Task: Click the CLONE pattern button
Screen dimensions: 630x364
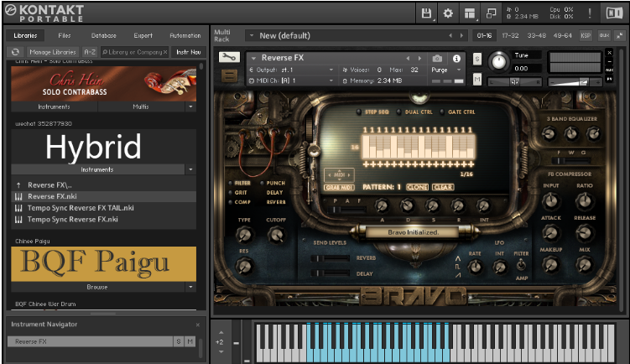Action: 417,187
